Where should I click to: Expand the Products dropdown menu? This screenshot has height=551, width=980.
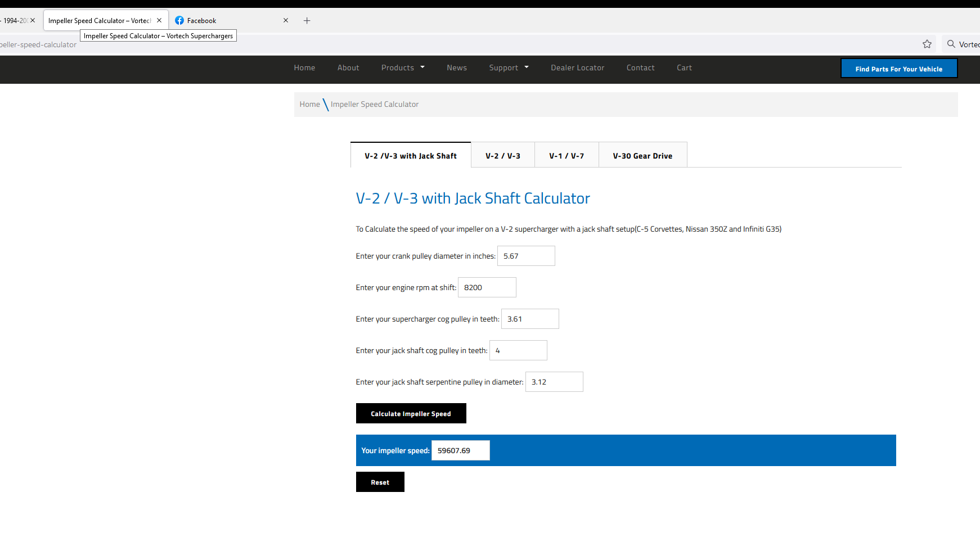403,67
